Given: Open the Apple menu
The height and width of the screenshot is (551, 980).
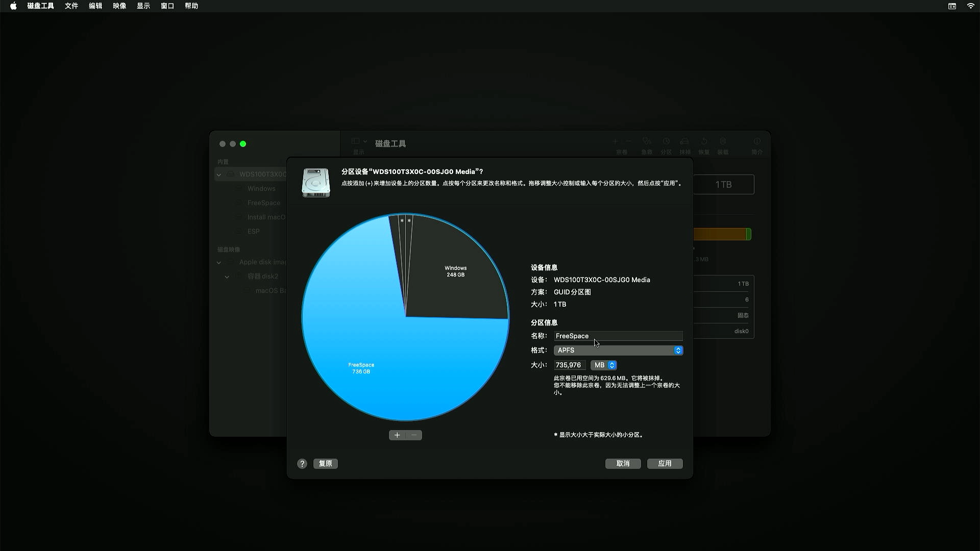Looking at the screenshot, I should (13, 6).
